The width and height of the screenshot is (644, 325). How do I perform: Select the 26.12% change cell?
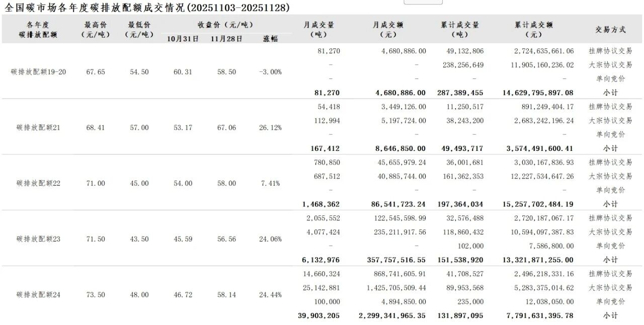pos(270,128)
